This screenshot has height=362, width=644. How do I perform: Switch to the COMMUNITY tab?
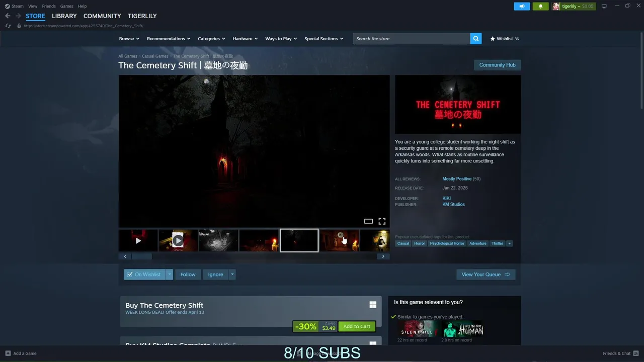pos(102,16)
